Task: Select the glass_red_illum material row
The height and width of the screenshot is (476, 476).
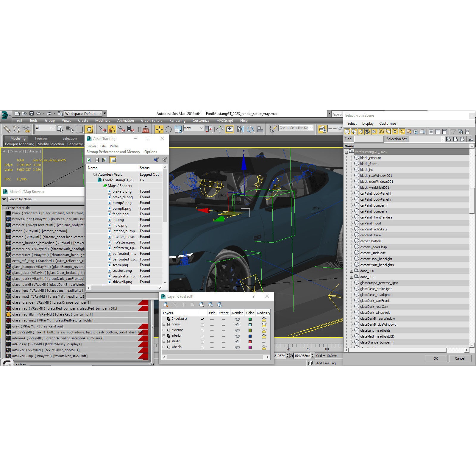Action: [x=77, y=314]
